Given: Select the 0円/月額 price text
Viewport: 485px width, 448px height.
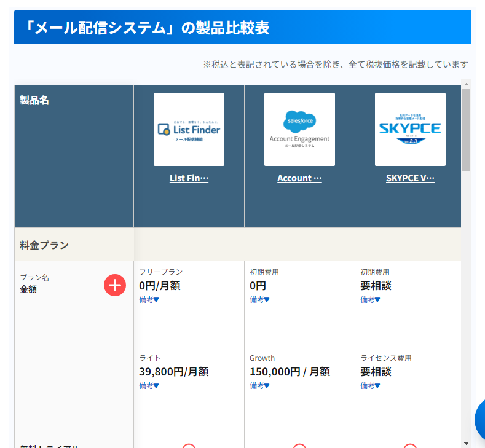Looking at the screenshot, I should pyautogui.click(x=160, y=286).
